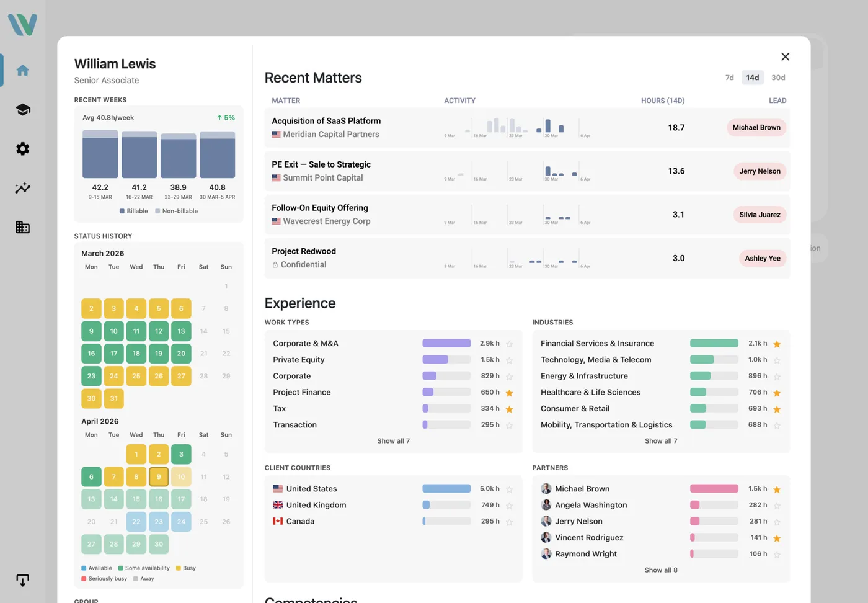Click Avg 40.8h/week text
Image resolution: width=868 pixels, height=603 pixels.
pos(108,118)
